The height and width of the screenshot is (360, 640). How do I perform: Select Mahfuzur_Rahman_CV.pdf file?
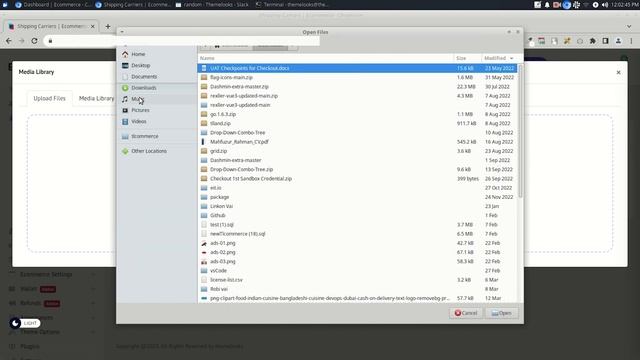(x=357, y=142)
